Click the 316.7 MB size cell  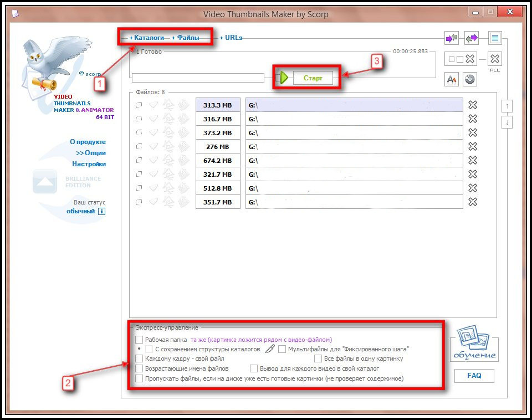(218, 119)
